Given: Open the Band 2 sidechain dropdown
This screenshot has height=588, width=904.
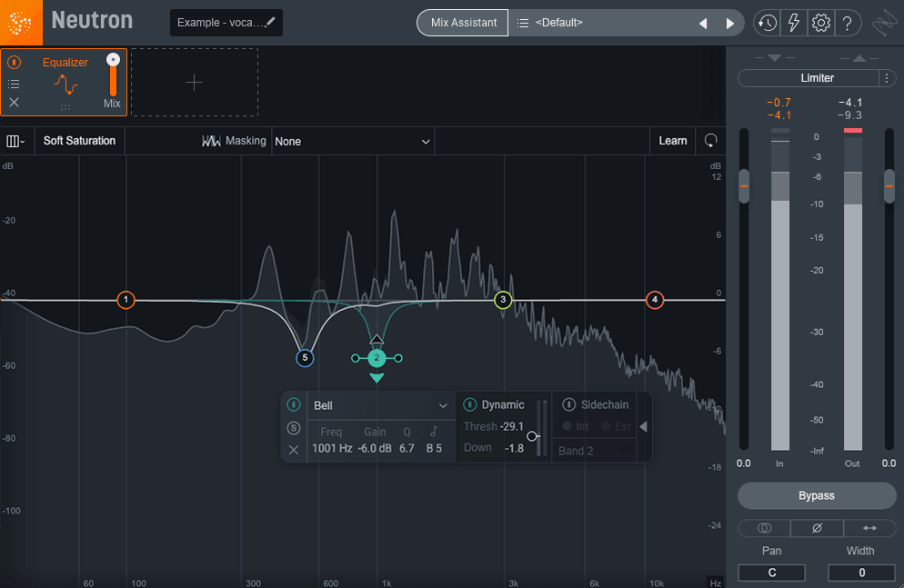Looking at the screenshot, I should tap(594, 451).
